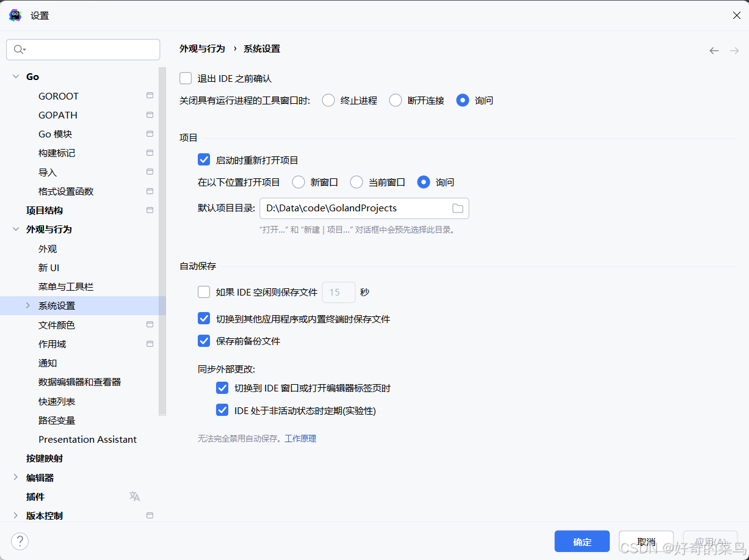
Task: Click the settings tree vertical scrollbar
Action: pos(162,241)
